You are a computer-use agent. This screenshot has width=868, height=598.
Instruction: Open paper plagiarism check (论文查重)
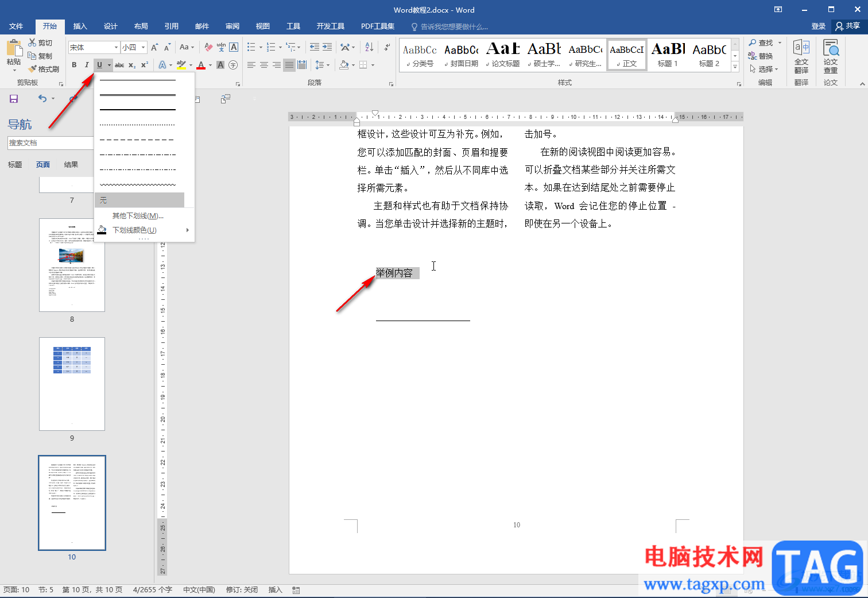coord(831,57)
